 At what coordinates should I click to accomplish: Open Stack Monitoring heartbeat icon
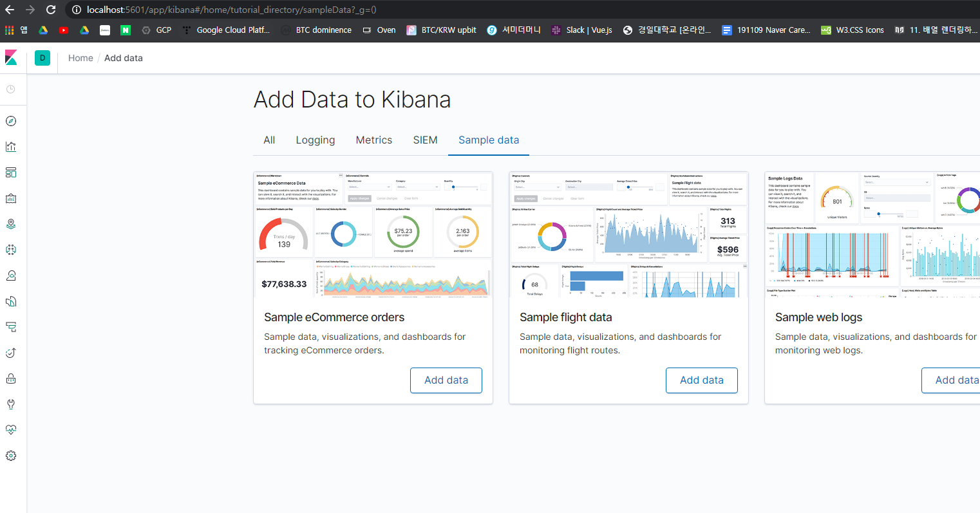point(11,430)
